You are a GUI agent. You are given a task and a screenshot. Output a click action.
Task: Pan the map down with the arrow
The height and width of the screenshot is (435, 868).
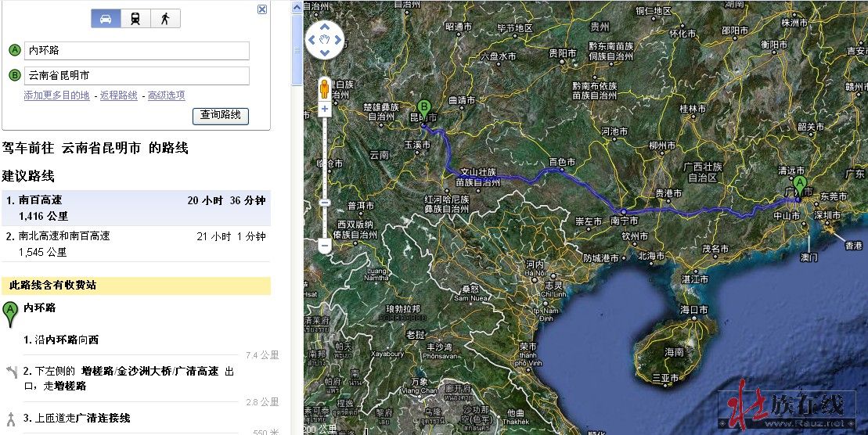click(x=325, y=52)
